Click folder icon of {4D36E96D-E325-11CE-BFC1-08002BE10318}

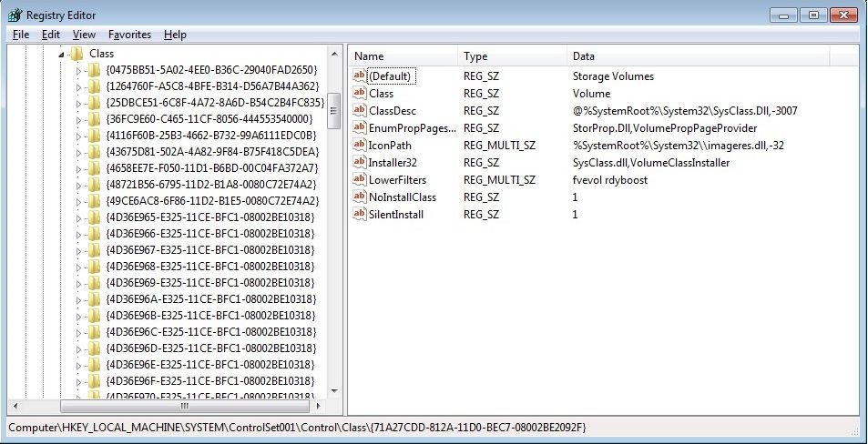click(94, 348)
